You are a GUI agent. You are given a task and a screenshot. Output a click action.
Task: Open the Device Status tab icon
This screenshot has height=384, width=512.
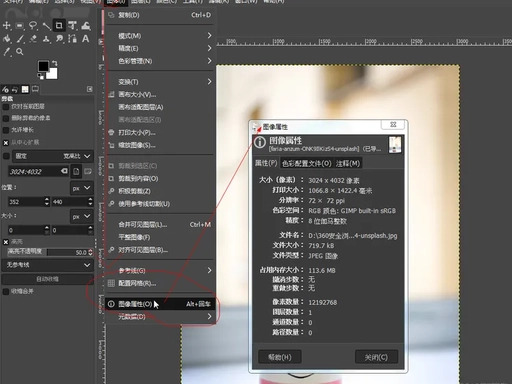pos(35,89)
